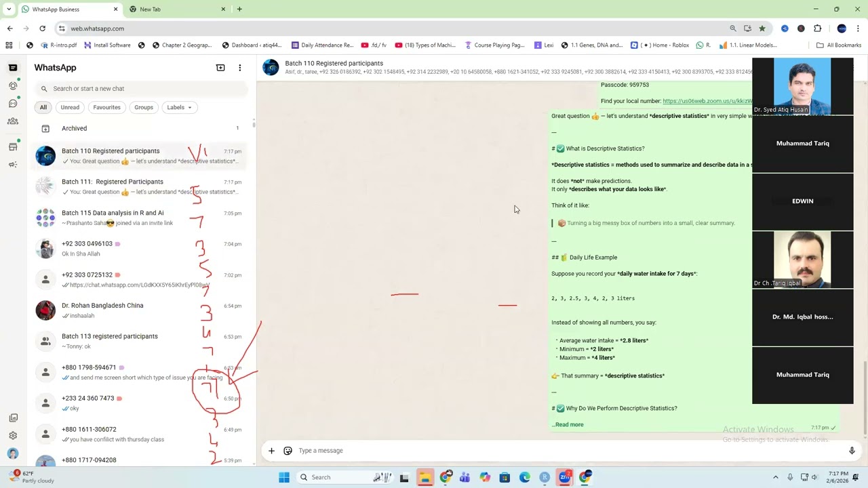
Task: Click the Search or start a new chat field
Action: pyautogui.click(x=141, y=89)
